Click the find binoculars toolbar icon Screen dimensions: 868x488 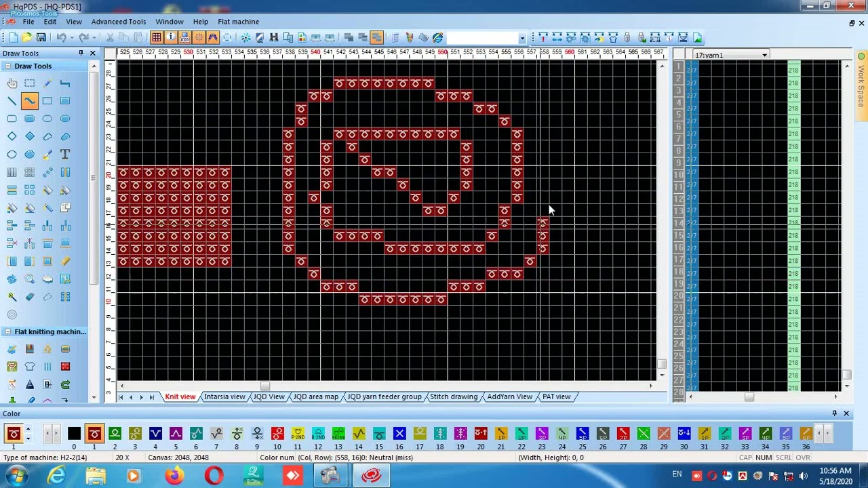(274, 37)
